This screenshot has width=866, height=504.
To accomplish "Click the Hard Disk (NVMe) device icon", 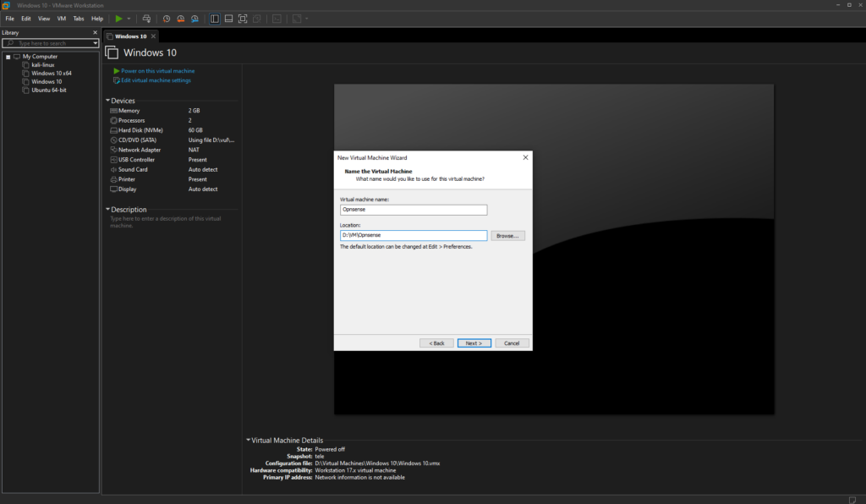I will pyautogui.click(x=113, y=130).
